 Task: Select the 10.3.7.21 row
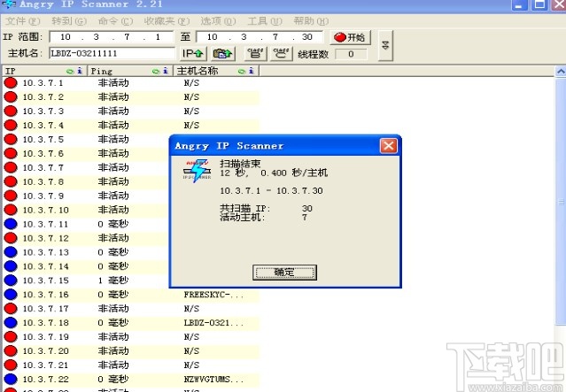131,365
